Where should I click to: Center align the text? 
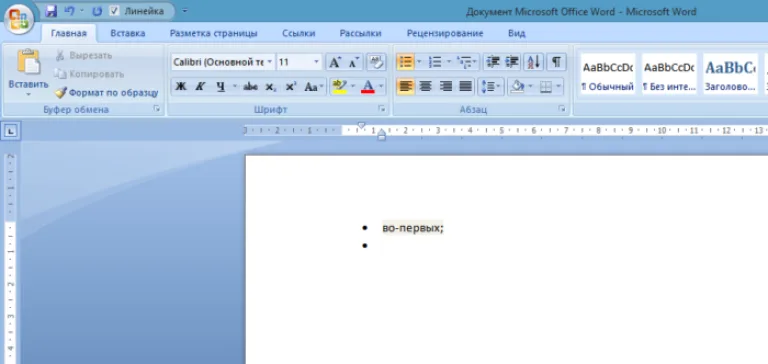pos(425,87)
